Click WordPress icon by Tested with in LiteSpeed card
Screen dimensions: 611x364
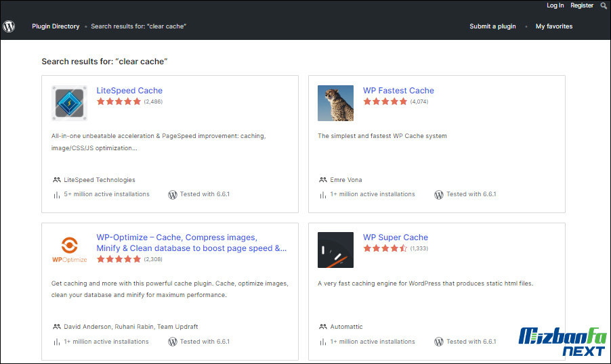pos(173,195)
